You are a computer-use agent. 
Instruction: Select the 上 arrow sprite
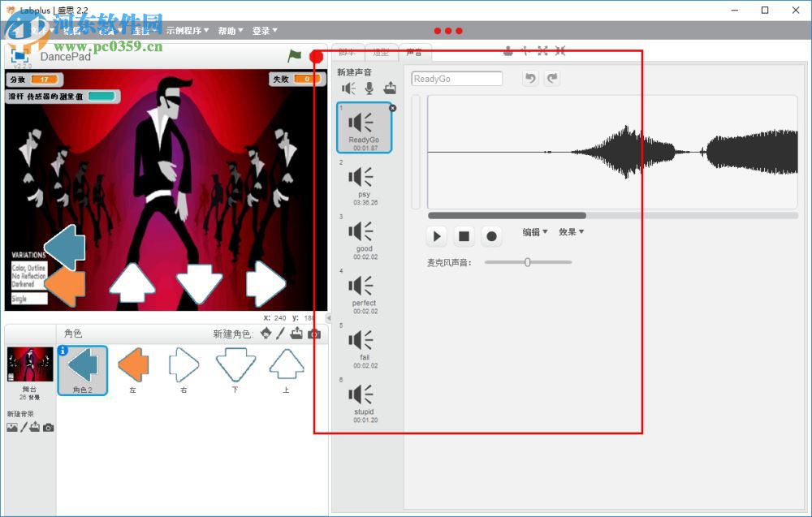(287, 371)
